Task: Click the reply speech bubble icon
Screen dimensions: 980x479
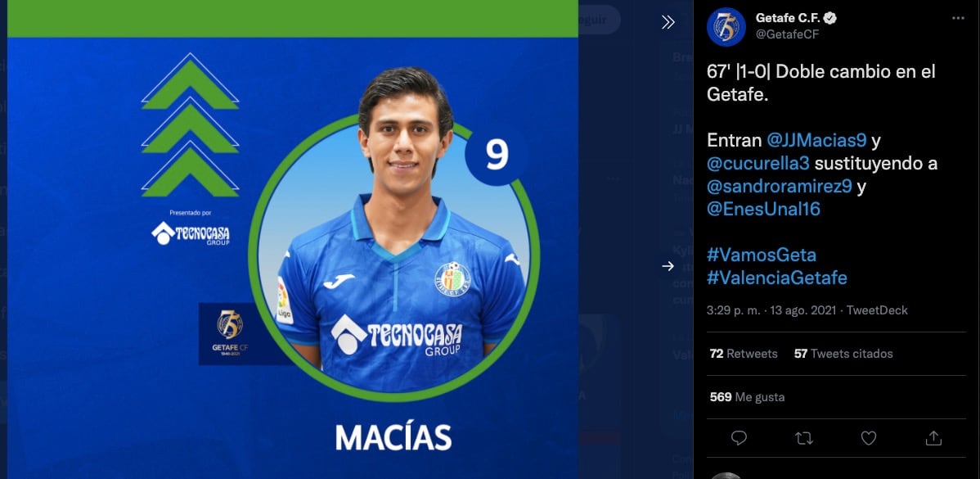Action: tap(739, 438)
